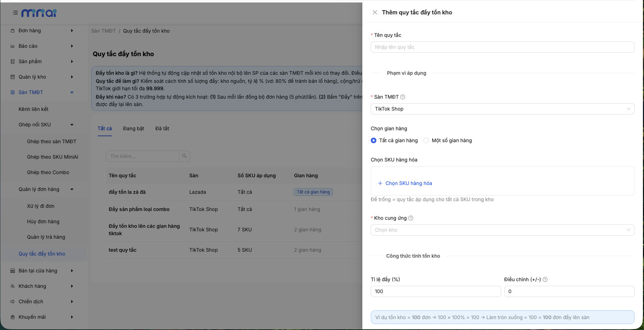Click the plus icon for Chọn SKU hàng hóa
This screenshot has width=644, height=330.
pos(380,183)
